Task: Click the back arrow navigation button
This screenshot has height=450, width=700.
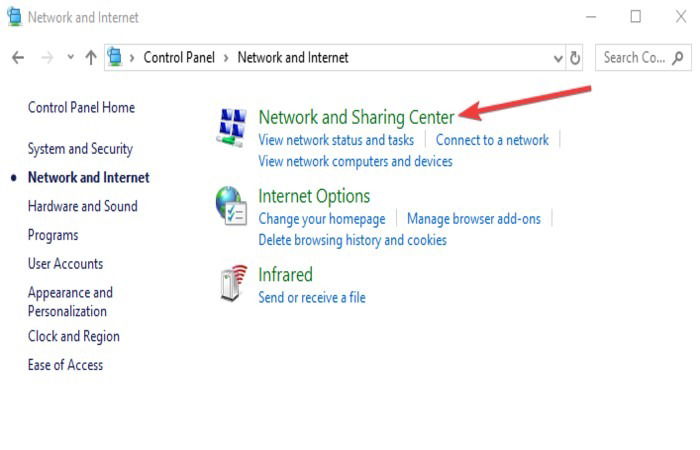Action: tap(18, 58)
